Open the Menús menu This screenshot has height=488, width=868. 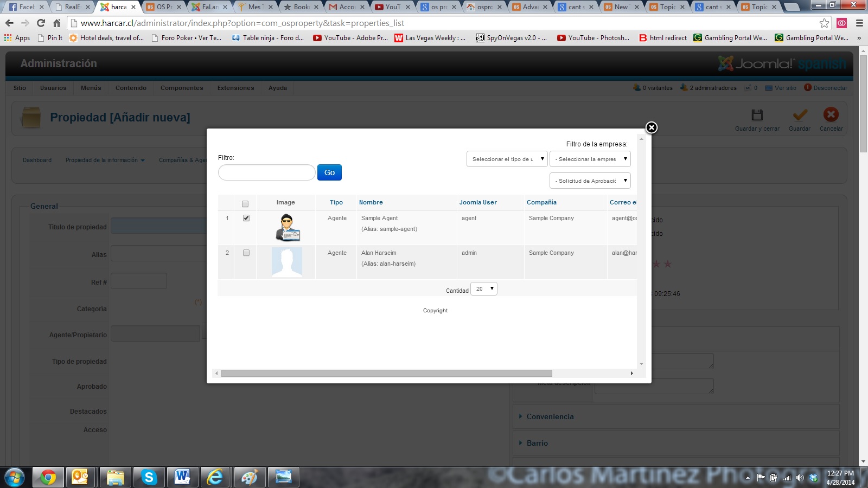(91, 88)
